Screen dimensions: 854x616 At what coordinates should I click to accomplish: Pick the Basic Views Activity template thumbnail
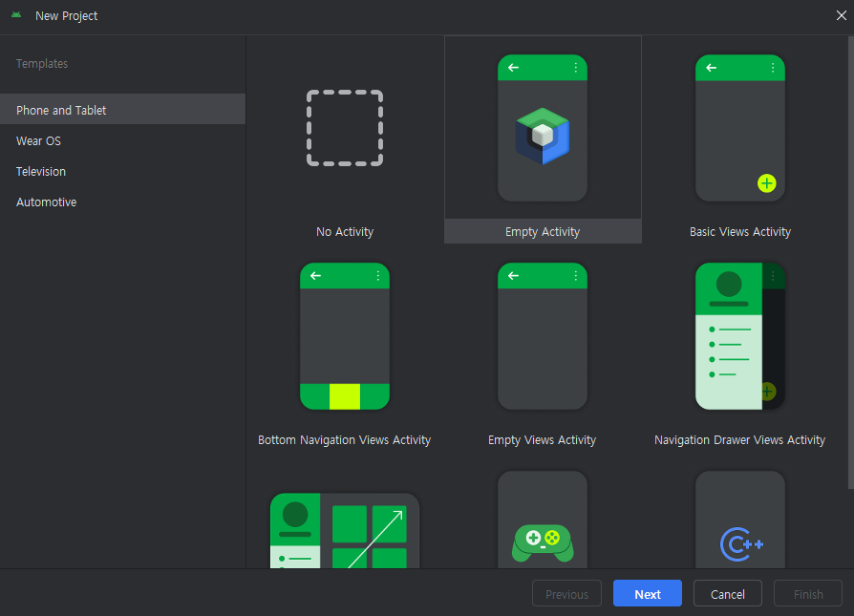point(740,128)
